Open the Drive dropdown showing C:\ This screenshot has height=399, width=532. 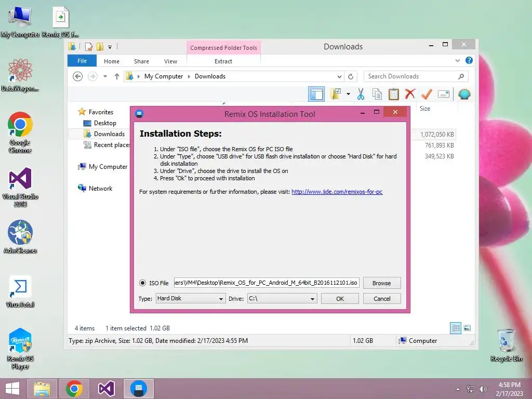282,299
